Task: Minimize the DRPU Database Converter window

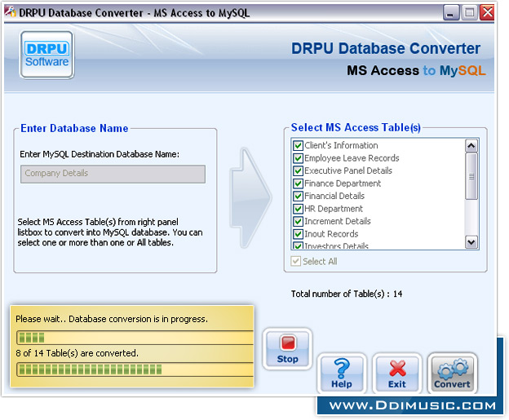Action: point(450,13)
